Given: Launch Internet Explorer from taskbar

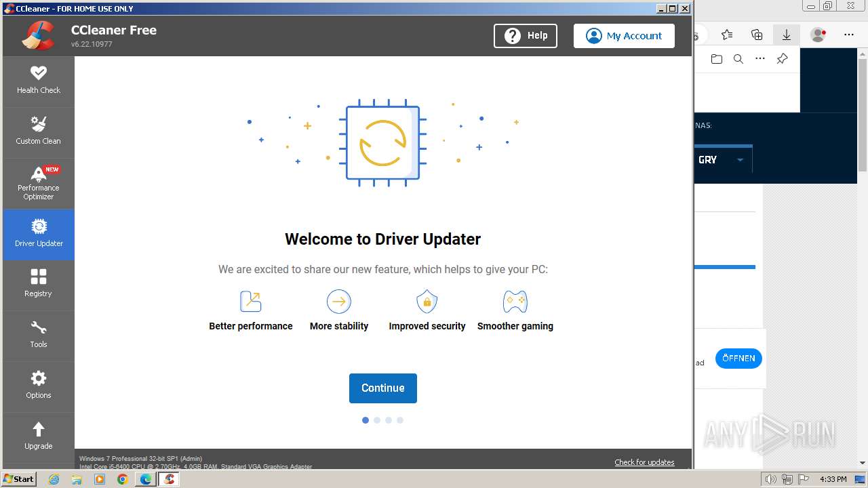Looking at the screenshot, I should [54, 479].
